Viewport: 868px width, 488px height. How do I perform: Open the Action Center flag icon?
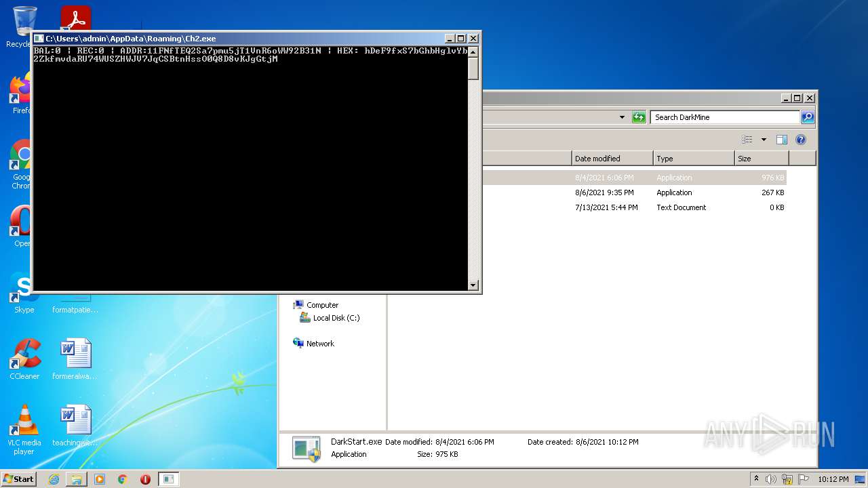tap(804, 479)
